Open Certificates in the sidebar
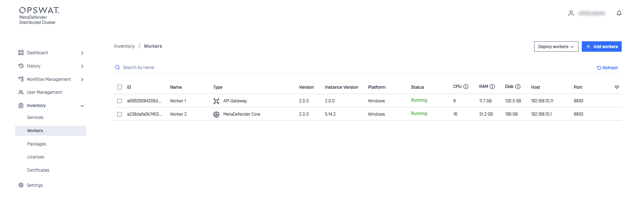This screenshot has width=644, height=204. click(38, 170)
